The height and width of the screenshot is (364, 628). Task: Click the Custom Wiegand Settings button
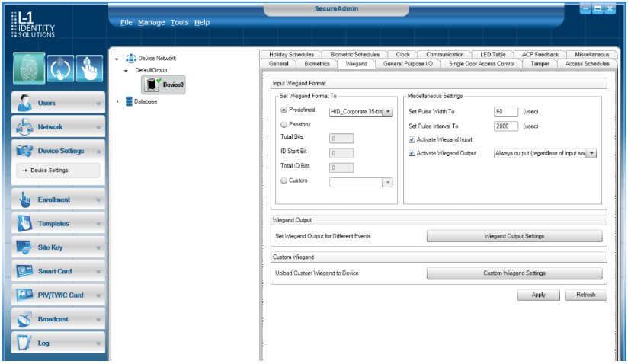[x=514, y=273]
